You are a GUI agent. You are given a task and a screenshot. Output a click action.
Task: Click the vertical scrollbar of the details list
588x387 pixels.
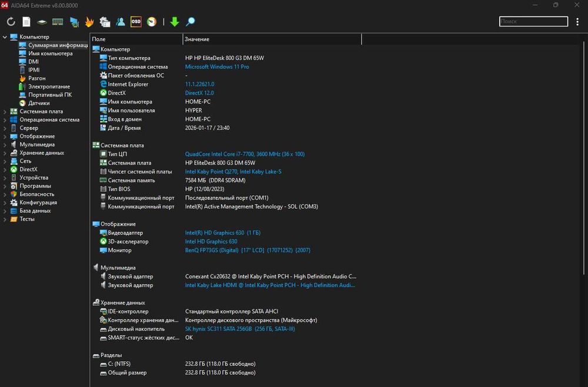point(584,158)
